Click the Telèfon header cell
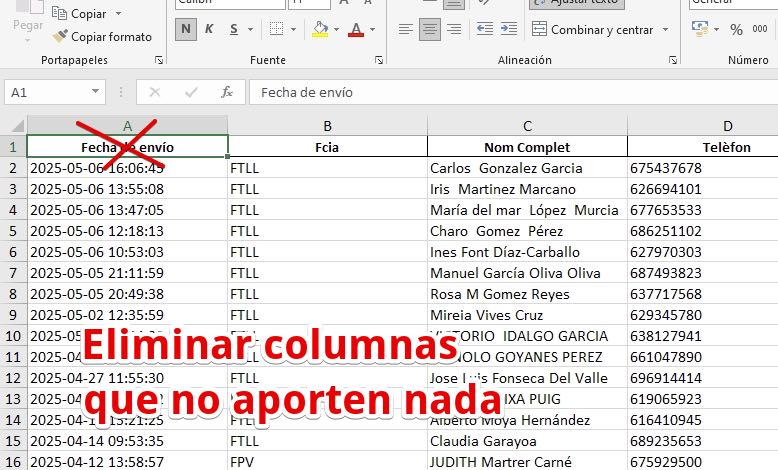 [x=703, y=147]
